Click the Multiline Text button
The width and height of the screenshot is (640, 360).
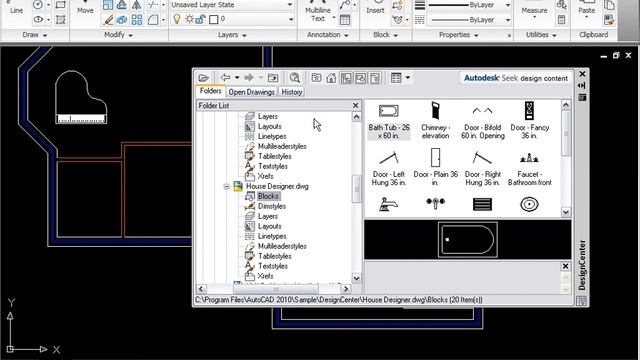pyautogui.click(x=318, y=11)
